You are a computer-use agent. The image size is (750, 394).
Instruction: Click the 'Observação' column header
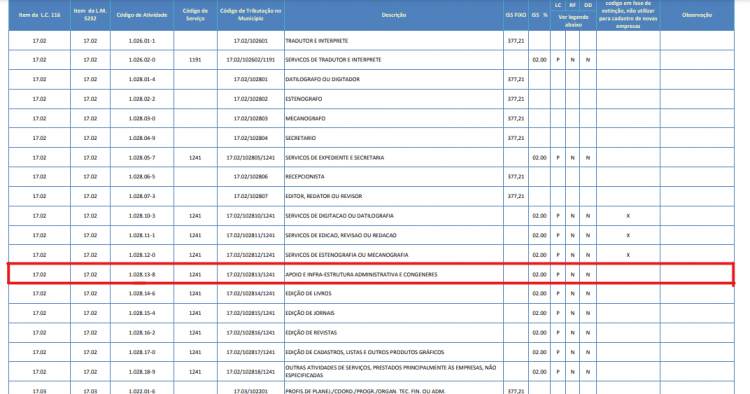(x=697, y=15)
